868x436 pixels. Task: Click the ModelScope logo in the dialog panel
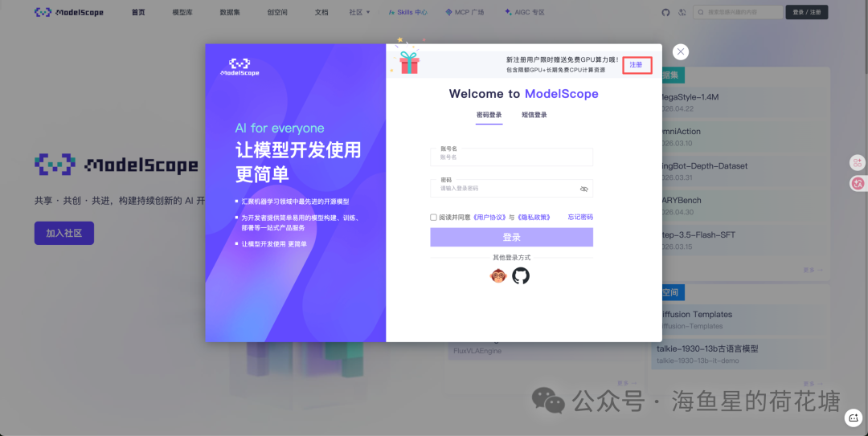(240, 67)
